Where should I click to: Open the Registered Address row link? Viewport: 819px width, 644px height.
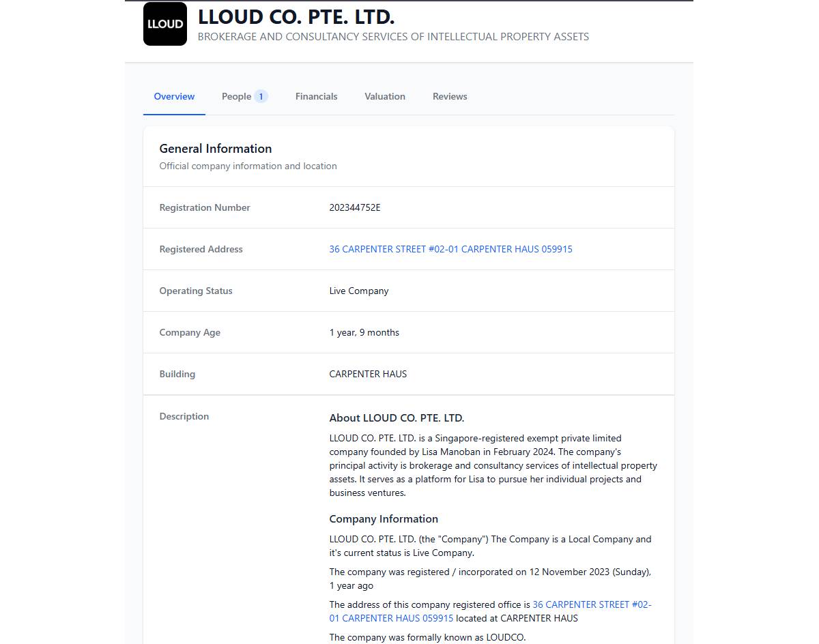(450, 249)
